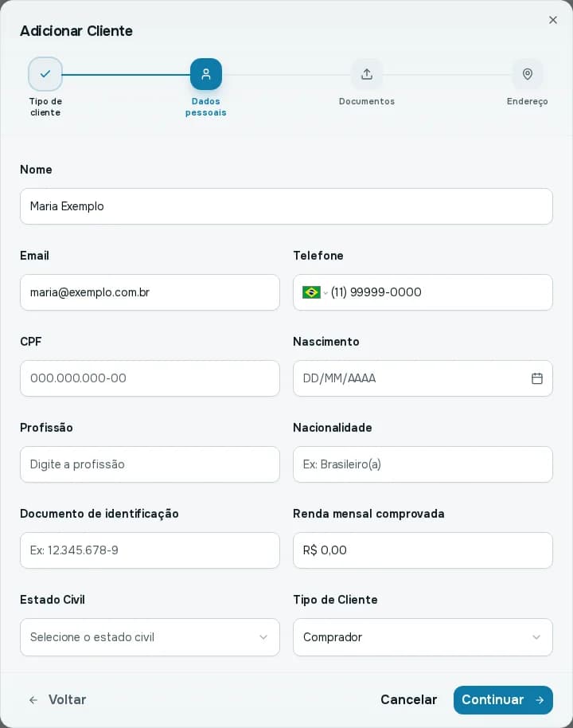
Task: Click the Tipo de cliente step label
Action: (45, 107)
